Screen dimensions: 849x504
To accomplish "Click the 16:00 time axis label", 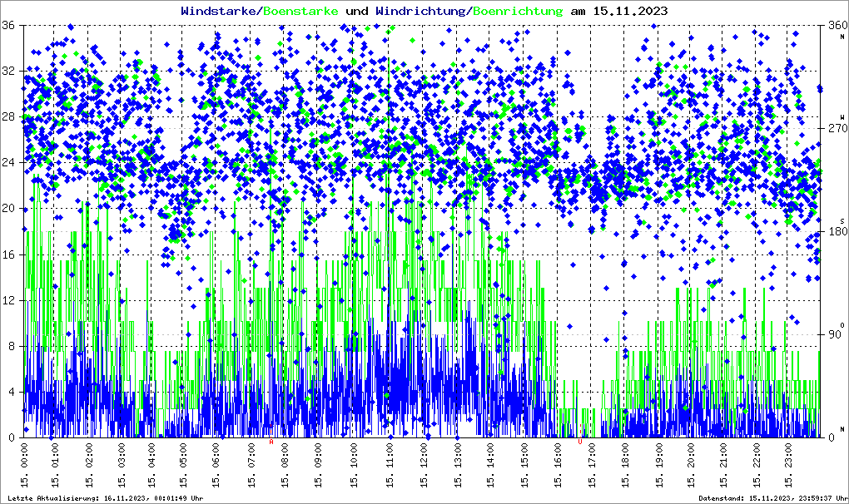I will [x=557, y=465].
